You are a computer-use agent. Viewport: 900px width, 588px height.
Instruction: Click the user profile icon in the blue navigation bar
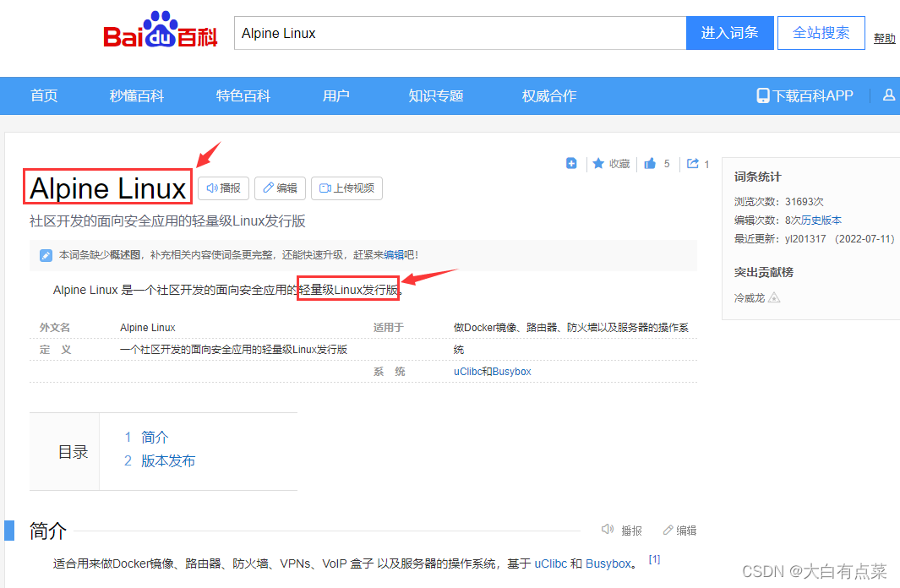(x=888, y=95)
